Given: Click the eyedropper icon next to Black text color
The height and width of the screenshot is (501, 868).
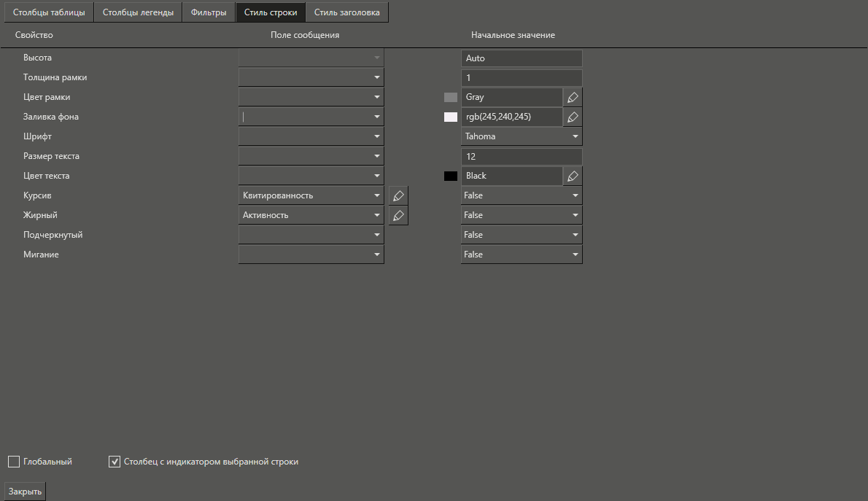Looking at the screenshot, I should [573, 176].
